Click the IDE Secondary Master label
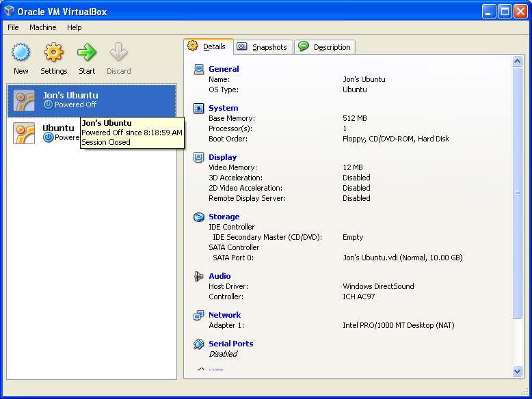This screenshot has width=532, height=399. click(x=267, y=237)
